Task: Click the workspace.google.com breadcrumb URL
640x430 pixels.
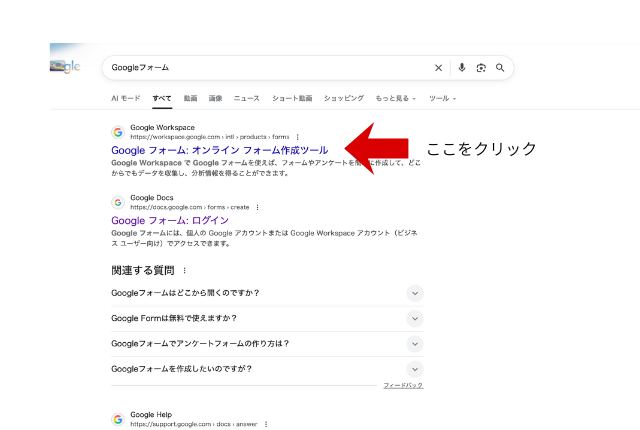Action: [x=210, y=137]
